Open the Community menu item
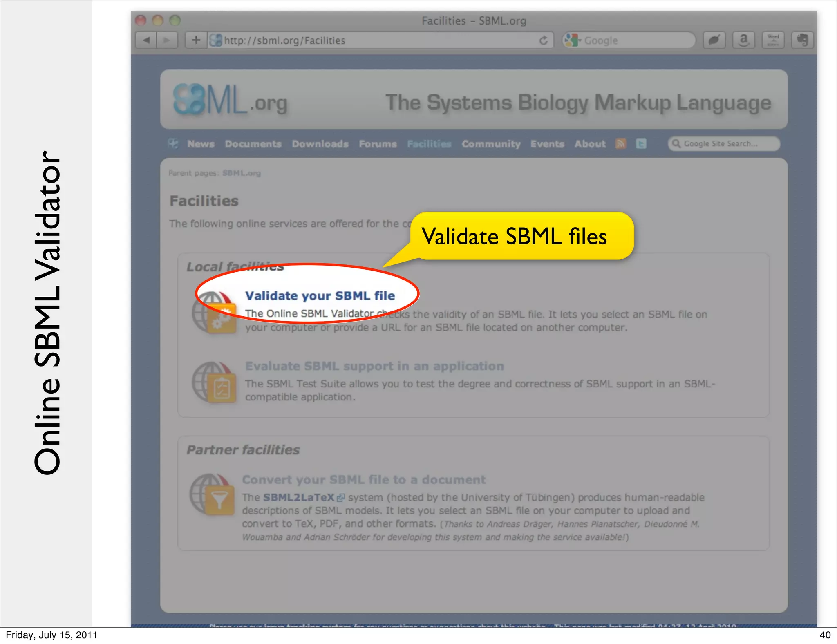This screenshot has width=837, height=644. point(491,144)
